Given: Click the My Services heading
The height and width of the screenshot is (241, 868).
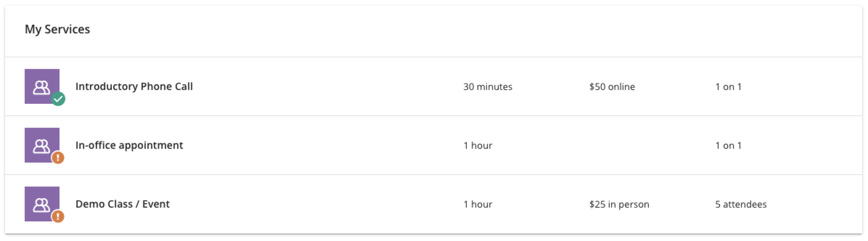Looking at the screenshot, I should 57,29.
